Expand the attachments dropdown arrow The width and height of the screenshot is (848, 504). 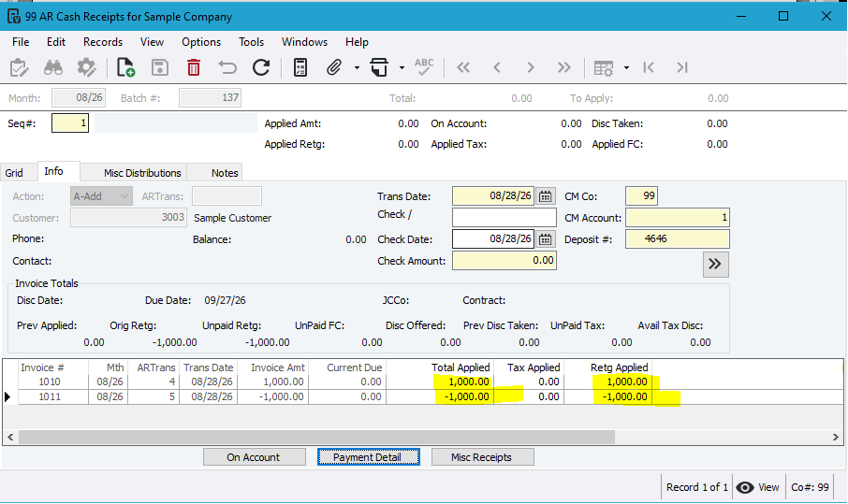point(357,68)
